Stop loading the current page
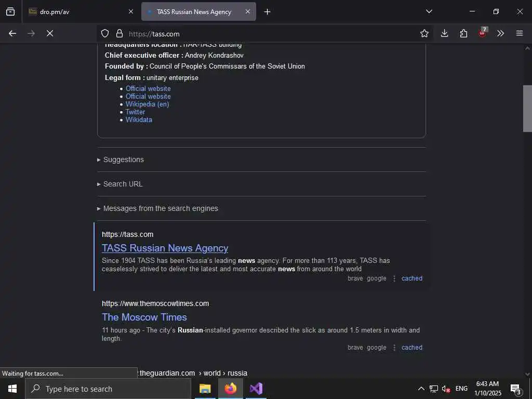The image size is (532, 399). click(50, 33)
